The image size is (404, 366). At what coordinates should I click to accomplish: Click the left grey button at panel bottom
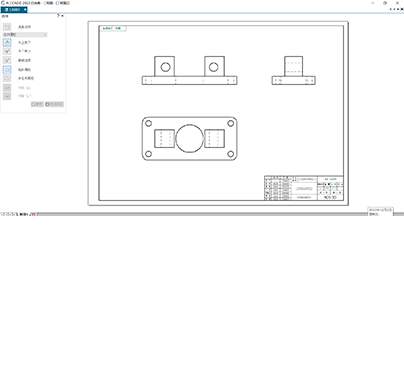(37, 104)
